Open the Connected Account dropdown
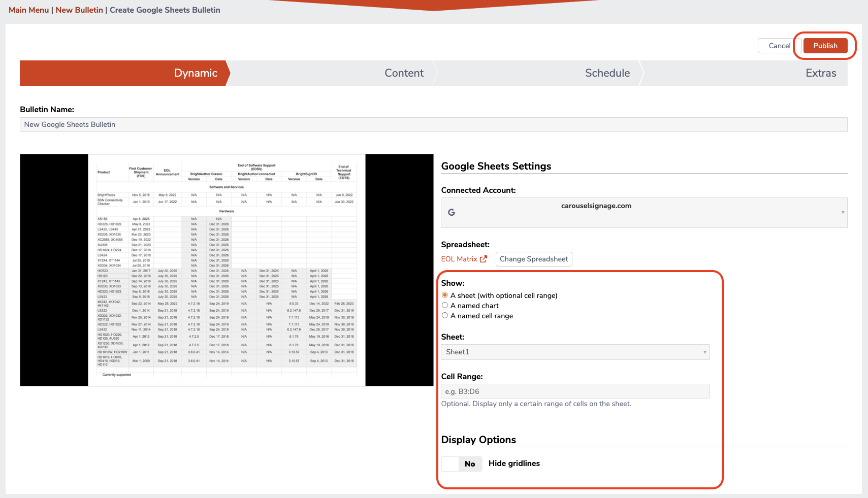The image size is (868, 498). pyautogui.click(x=644, y=212)
